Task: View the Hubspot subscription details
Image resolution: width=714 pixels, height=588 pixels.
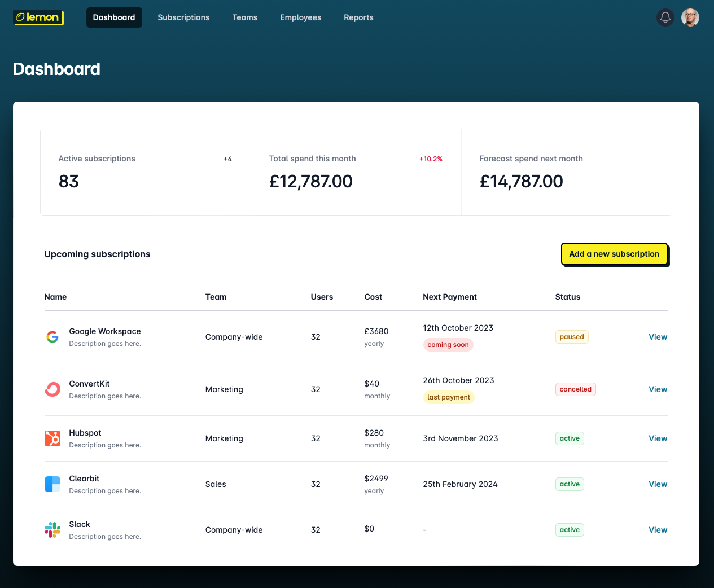Action: pos(658,438)
